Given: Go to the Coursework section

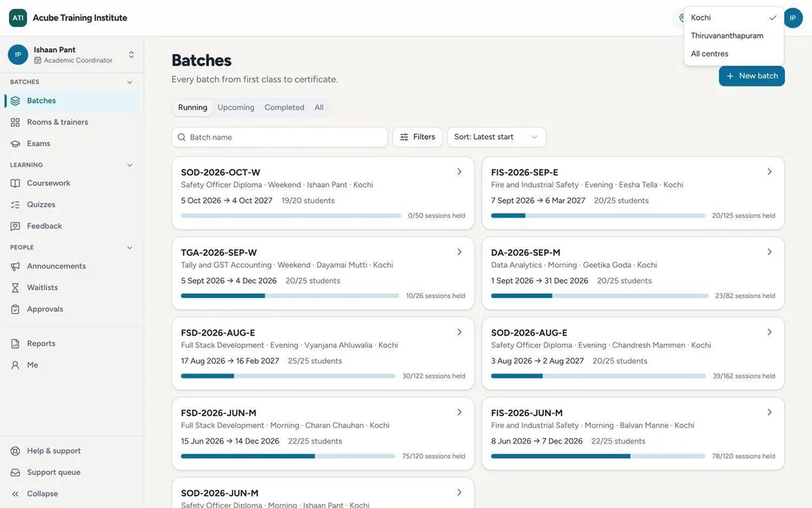Looking at the screenshot, I should [x=71, y=183].
